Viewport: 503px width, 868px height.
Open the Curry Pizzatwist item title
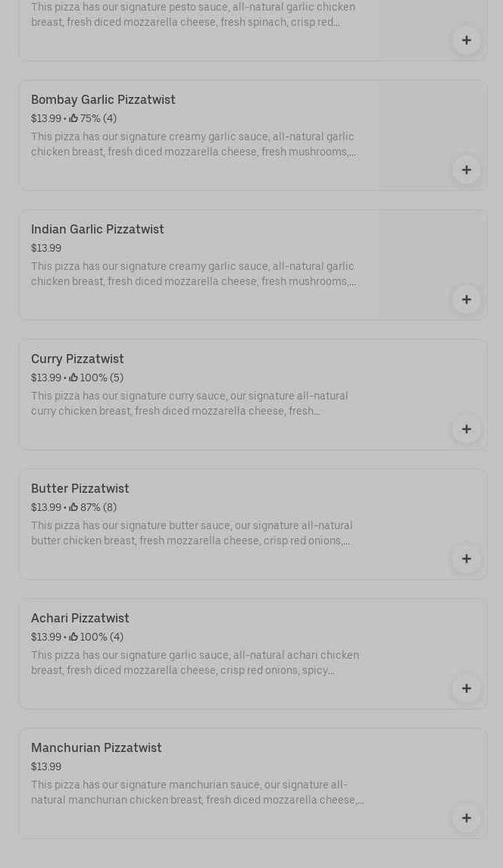coord(77,359)
